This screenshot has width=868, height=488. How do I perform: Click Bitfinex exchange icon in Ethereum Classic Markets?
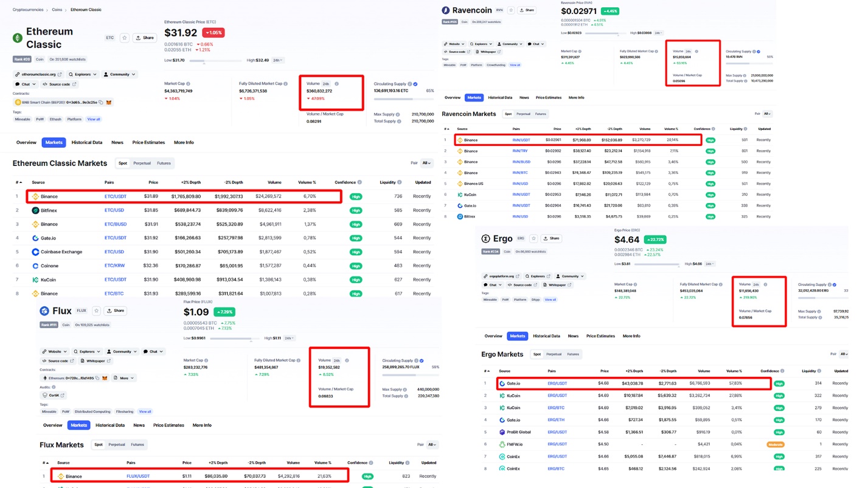[35, 210]
